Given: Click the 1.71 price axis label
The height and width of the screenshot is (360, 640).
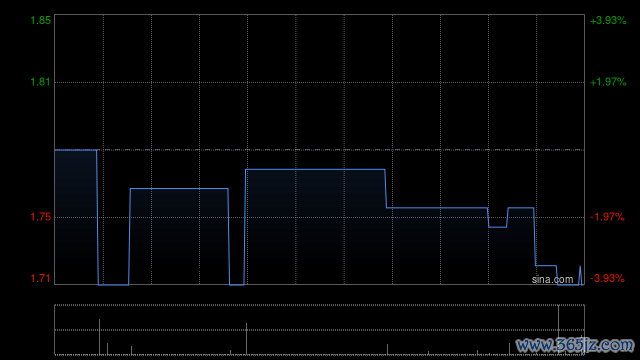Looking at the screenshot, I should (41, 278).
